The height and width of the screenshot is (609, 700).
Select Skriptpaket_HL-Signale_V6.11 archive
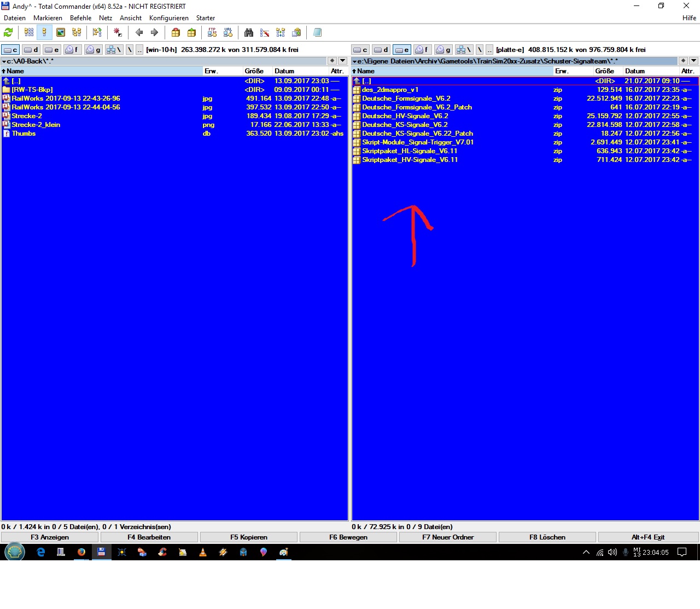(525, 151)
